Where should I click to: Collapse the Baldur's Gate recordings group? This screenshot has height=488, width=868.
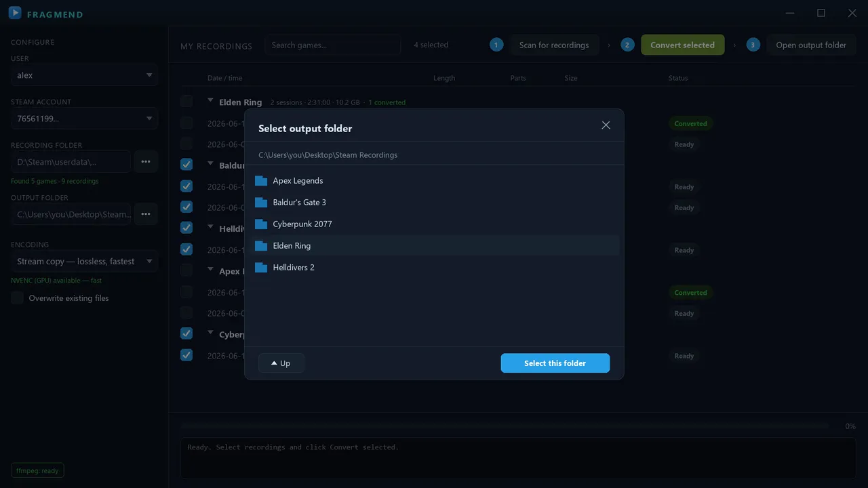pos(210,164)
